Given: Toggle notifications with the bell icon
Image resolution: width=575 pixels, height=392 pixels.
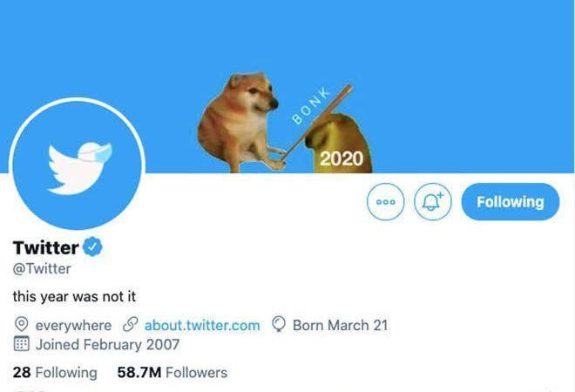Looking at the screenshot, I should [433, 202].
